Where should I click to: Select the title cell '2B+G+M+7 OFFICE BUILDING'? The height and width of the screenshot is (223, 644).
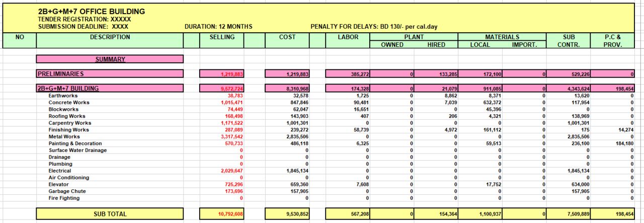(92, 11)
